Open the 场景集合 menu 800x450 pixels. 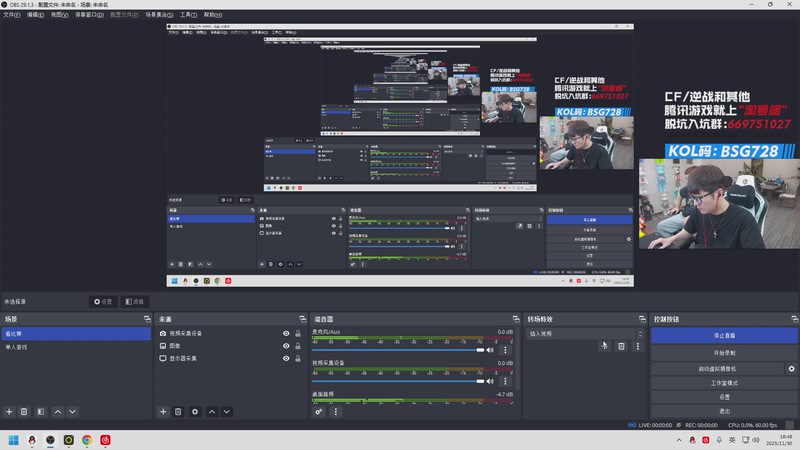(x=159, y=15)
